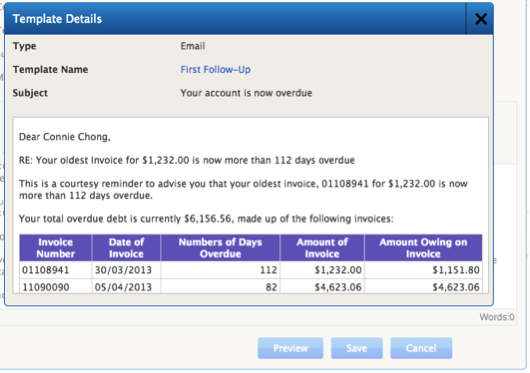This screenshot has height=373, width=530.
Task: Click the Subject label
Action: pos(30,93)
